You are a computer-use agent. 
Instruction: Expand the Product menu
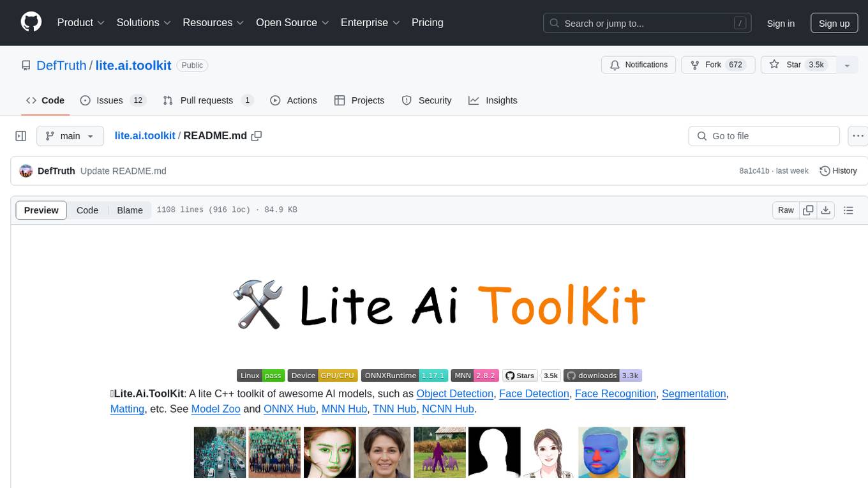click(80, 22)
